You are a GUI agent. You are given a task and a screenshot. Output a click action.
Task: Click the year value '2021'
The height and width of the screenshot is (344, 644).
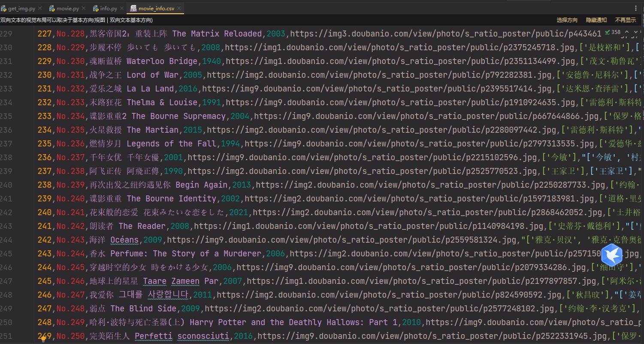(x=239, y=212)
